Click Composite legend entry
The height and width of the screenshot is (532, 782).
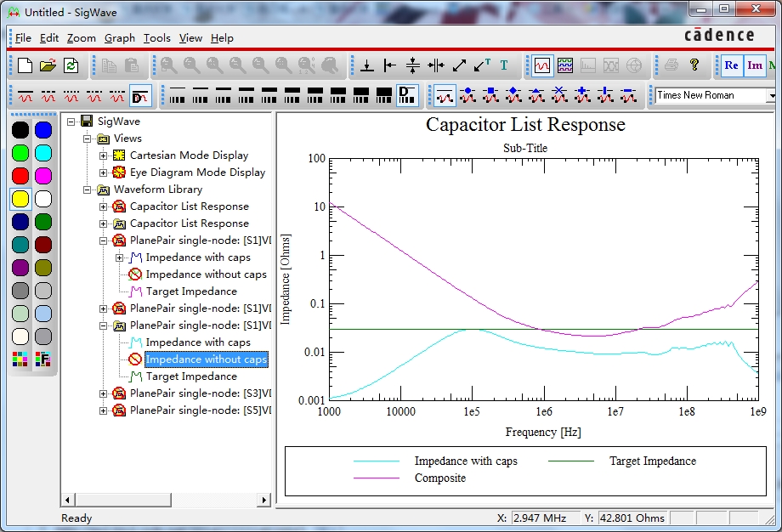click(440, 478)
